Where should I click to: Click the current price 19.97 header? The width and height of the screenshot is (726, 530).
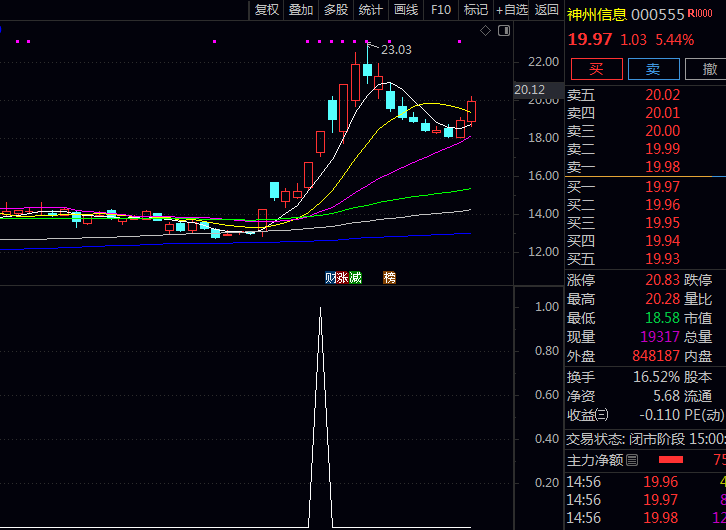590,40
